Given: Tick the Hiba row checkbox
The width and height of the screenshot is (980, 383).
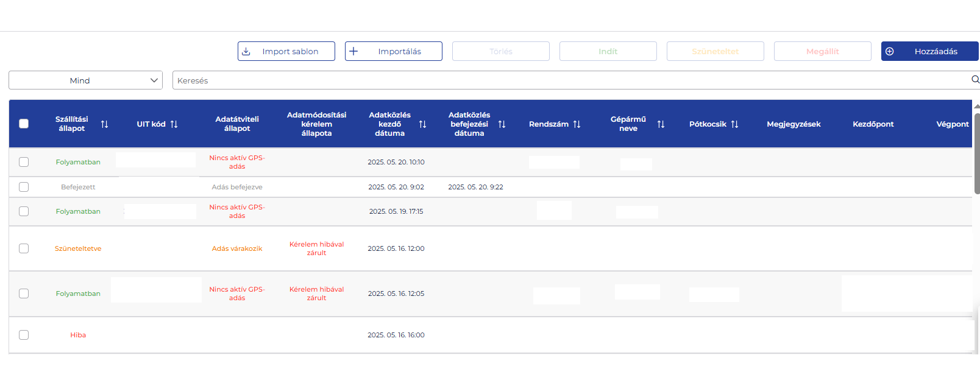Looking at the screenshot, I should (x=24, y=335).
